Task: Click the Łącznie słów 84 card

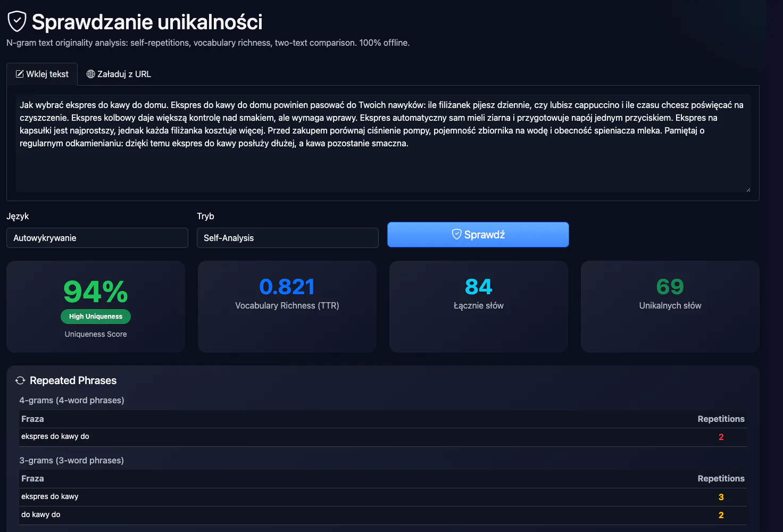Action: [x=479, y=306]
